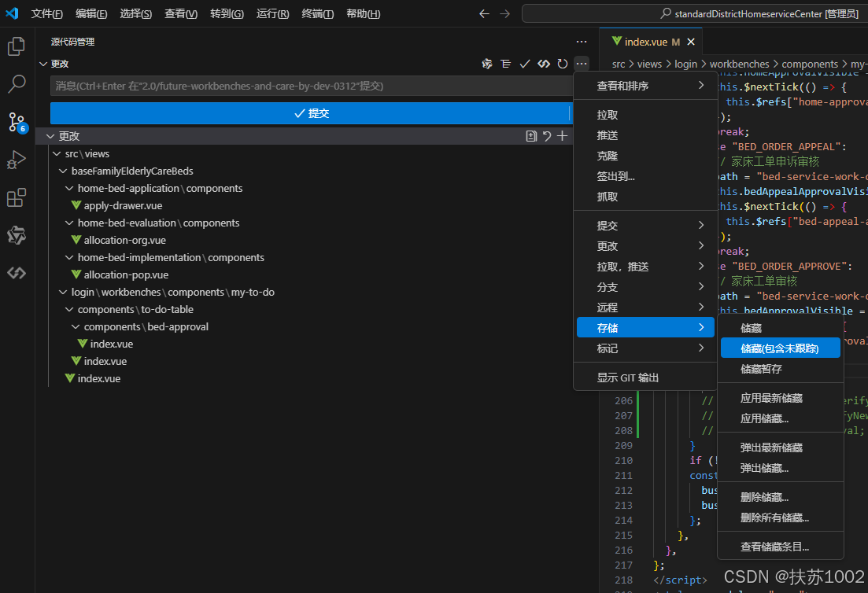Open 帮助(H) menu
The height and width of the screenshot is (593, 868).
(363, 14)
